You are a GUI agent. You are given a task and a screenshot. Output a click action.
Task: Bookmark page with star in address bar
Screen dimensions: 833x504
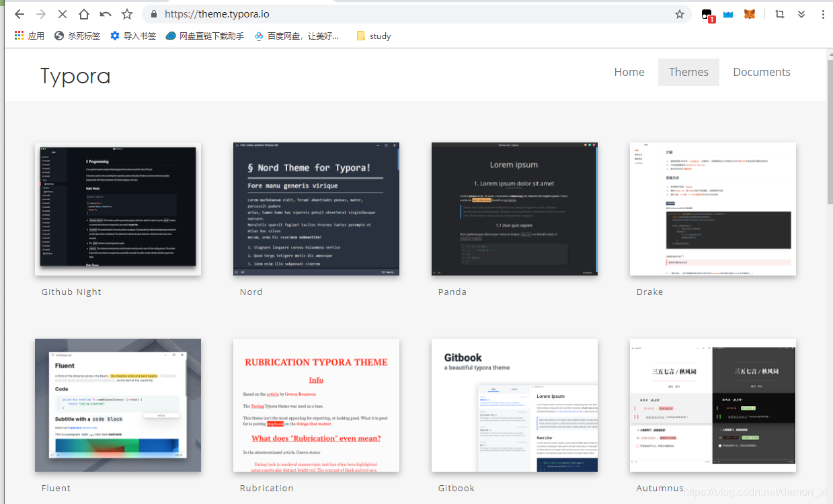pyautogui.click(x=680, y=14)
